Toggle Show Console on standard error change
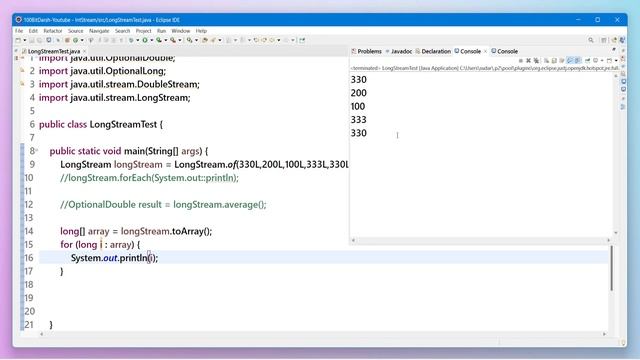 [x=577, y=60]
